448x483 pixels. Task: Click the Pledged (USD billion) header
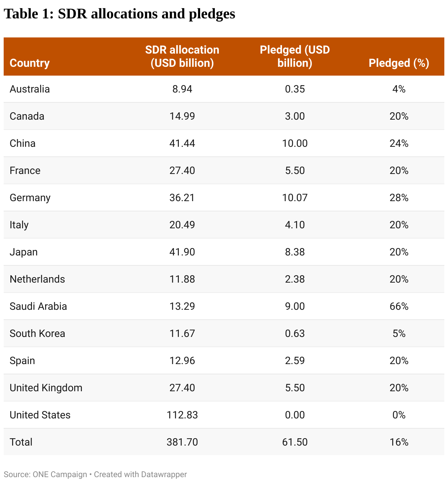coord(295,57)
